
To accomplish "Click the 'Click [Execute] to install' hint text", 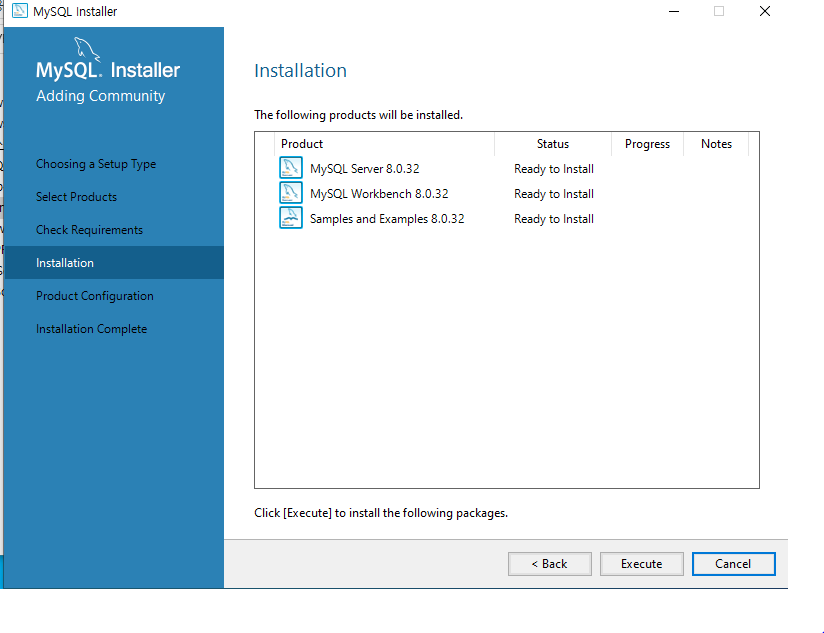I will click(x=381, y=513).
